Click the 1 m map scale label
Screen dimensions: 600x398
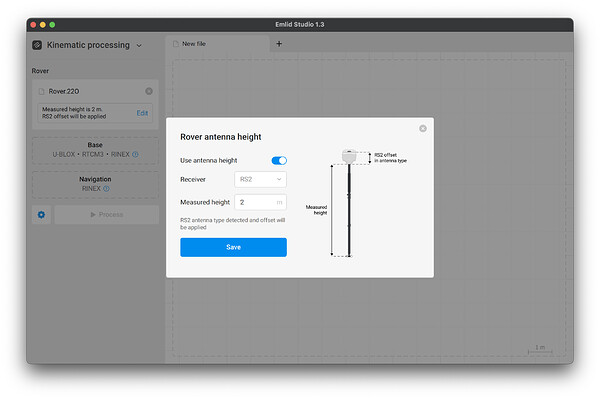click(x=540, y=347)
